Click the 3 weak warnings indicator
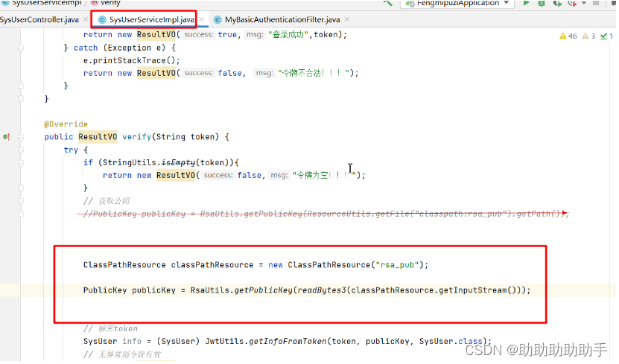This screenshot has width=619, height=364. pos(588,36)
